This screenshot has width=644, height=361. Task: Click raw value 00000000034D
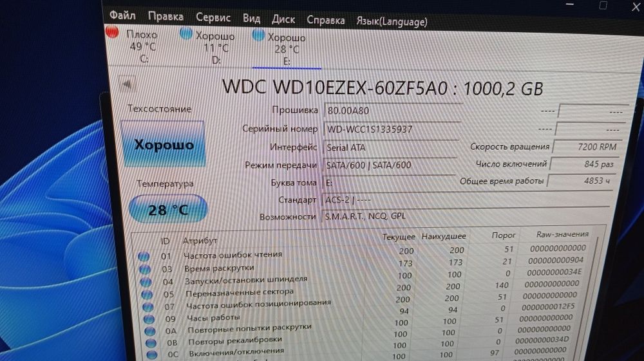[542, 340]
